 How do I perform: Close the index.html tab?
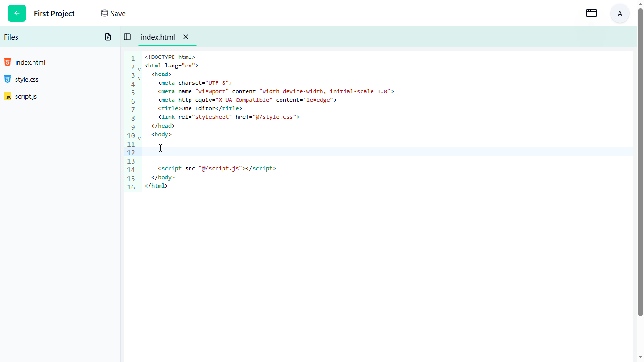point(186,37)
